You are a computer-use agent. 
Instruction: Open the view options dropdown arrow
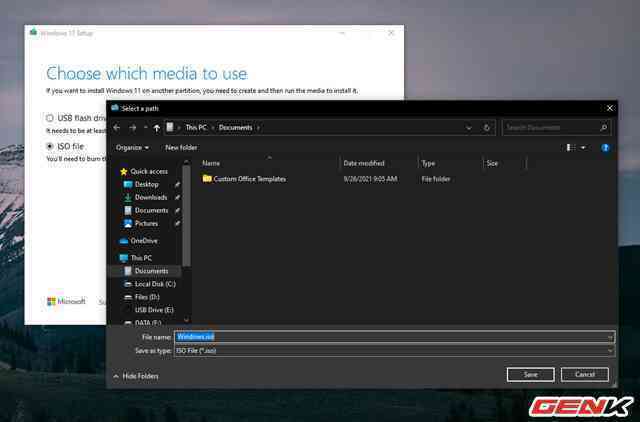[x=583, y=147]
